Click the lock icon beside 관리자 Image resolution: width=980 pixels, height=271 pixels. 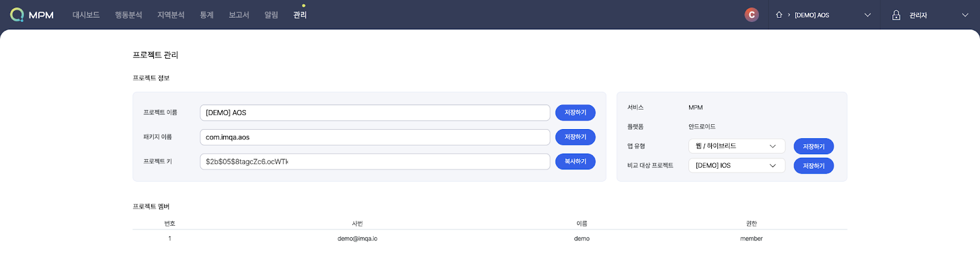896,15
